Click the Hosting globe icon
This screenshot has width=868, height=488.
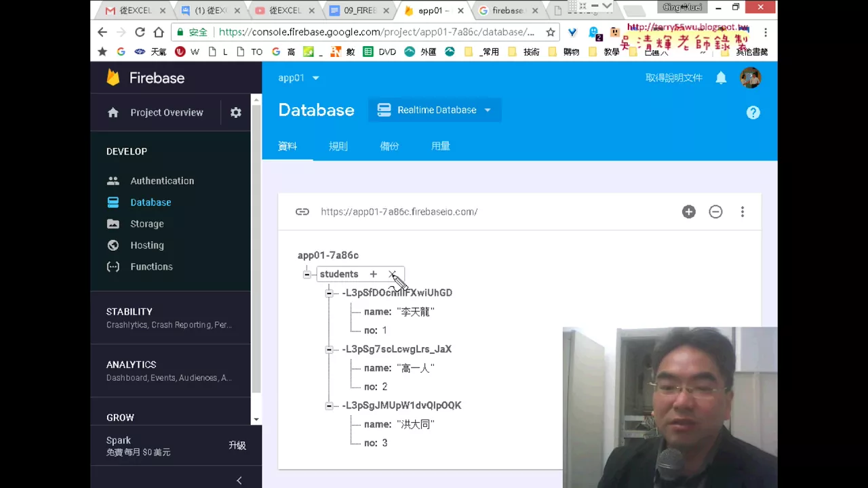[113, 245]
